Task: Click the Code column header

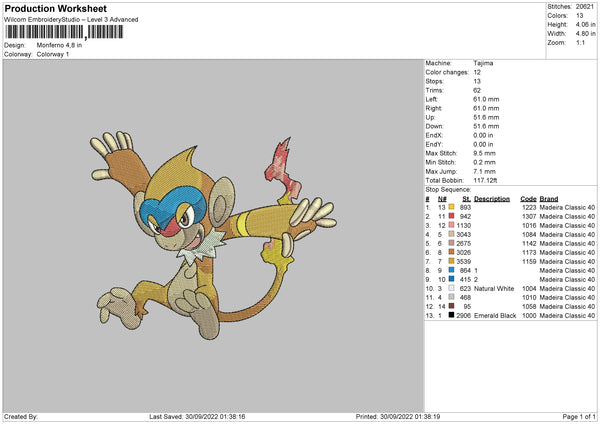Action: click(x=528, y=198)
